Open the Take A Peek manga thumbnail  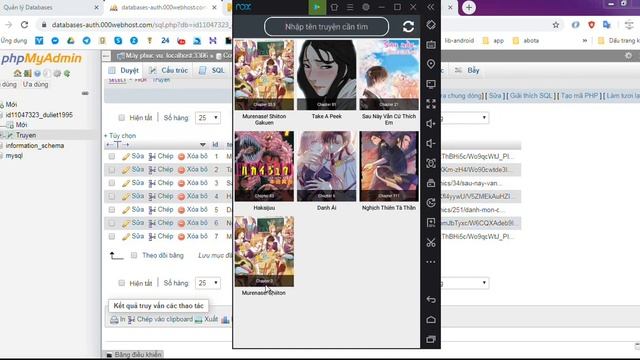327,75
